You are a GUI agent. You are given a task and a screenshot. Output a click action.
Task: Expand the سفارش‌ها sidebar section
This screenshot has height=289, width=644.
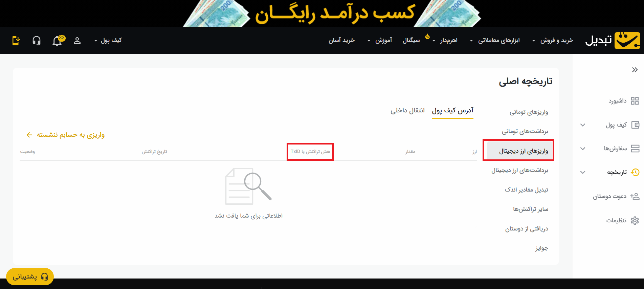click(583, 149)
